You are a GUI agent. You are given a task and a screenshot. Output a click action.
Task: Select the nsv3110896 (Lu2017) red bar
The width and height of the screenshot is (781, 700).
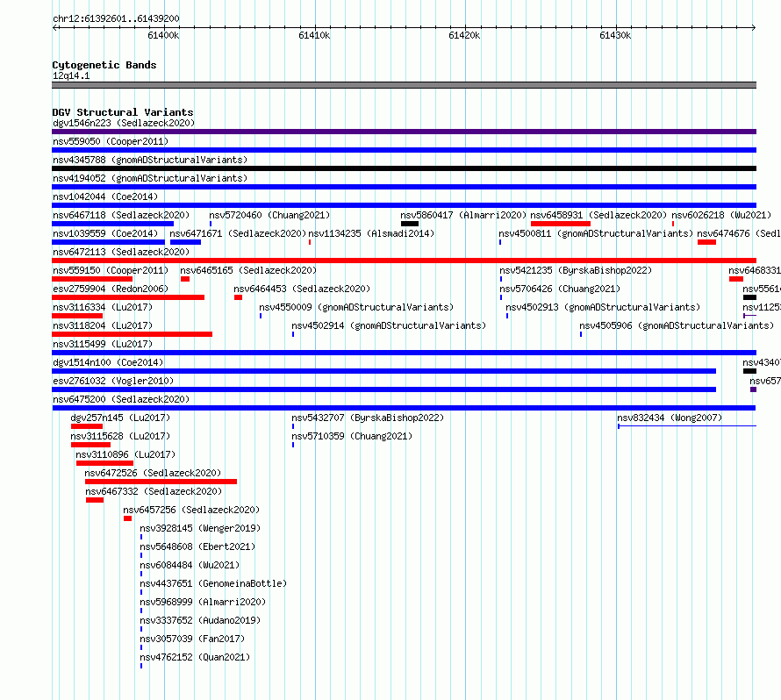104,463
